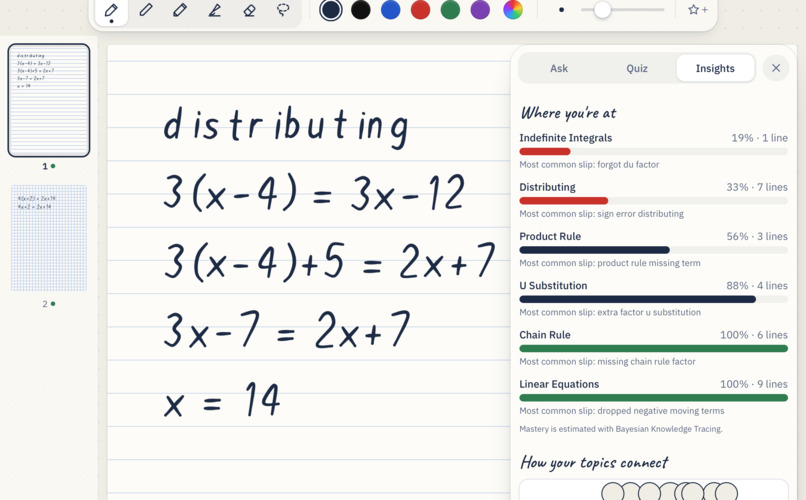The width and height of the screenshot is (806, 500).
Task: Click 'extra factor u substitution' slip text
Action: pyautogui.click(x=649, y=312)
